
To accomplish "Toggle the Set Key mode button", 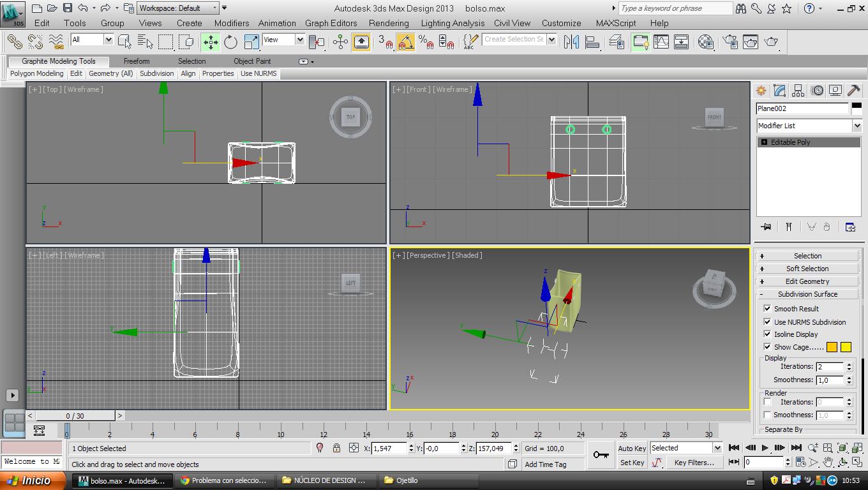I will pos(632,463).
